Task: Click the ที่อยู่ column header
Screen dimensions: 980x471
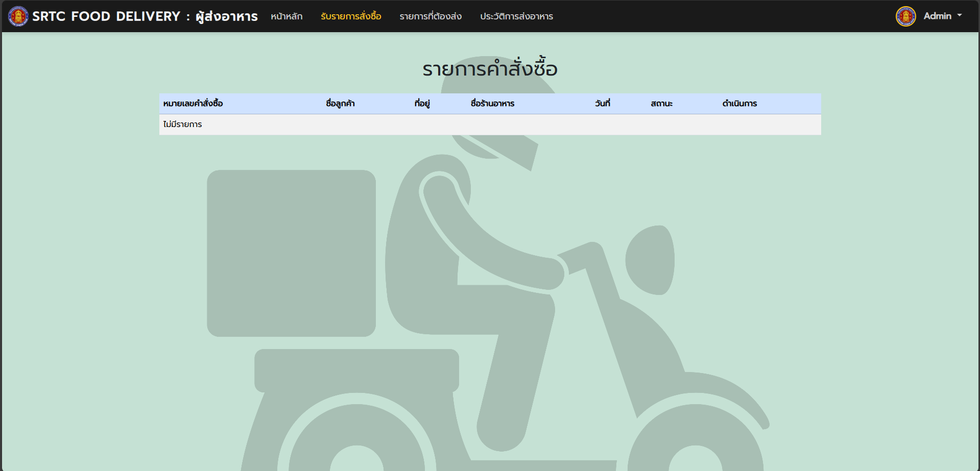Action: point(422,104)
